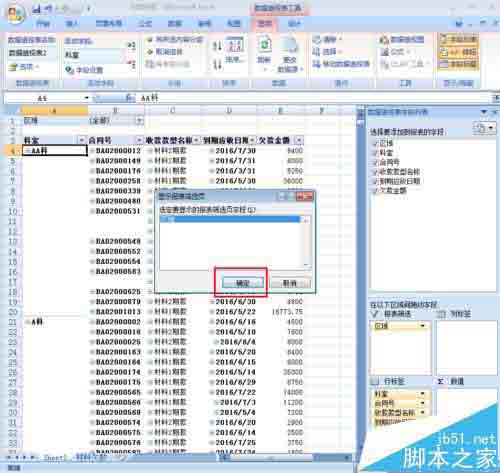The height and width of the screenshot is (473, 500).
Task: Switch to the Sheet1 worksheet tab
Action: 55,458
